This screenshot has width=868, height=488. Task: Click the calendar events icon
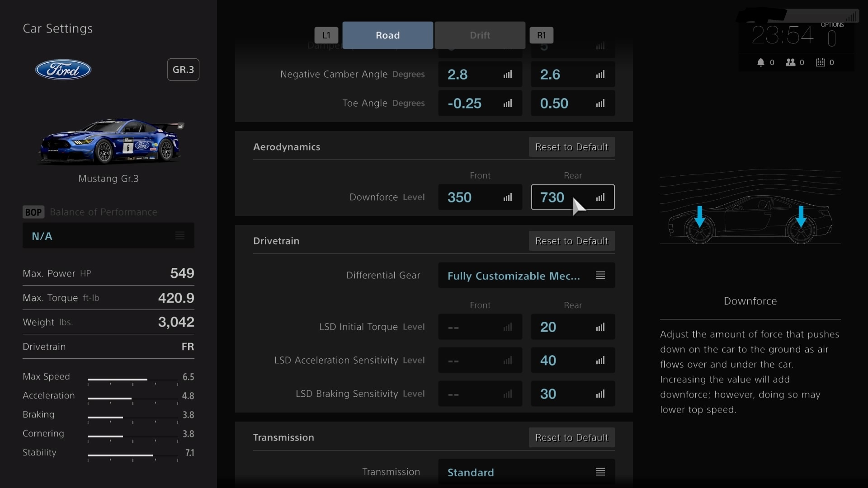point(820,62)
